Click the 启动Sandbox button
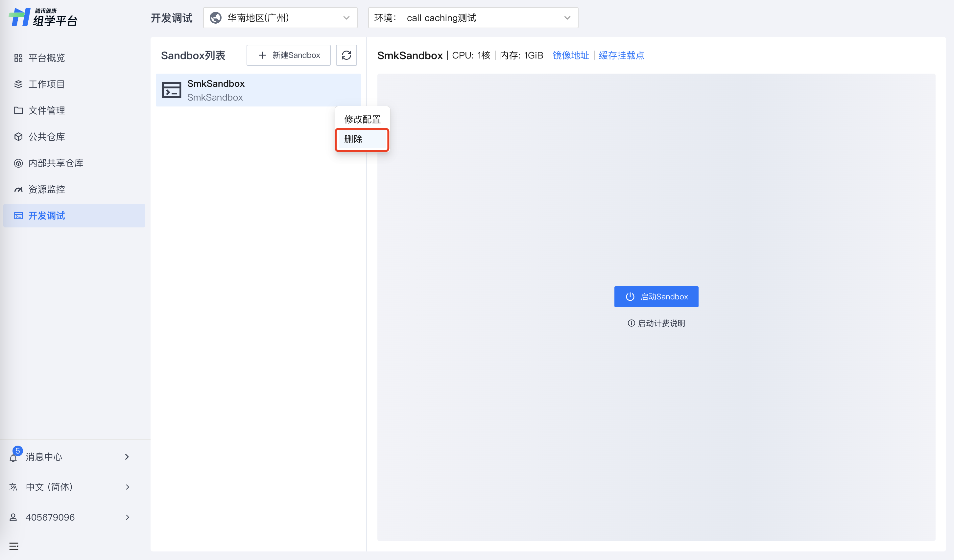This screenshot has width=954, height=560. (x=656, y=297)
